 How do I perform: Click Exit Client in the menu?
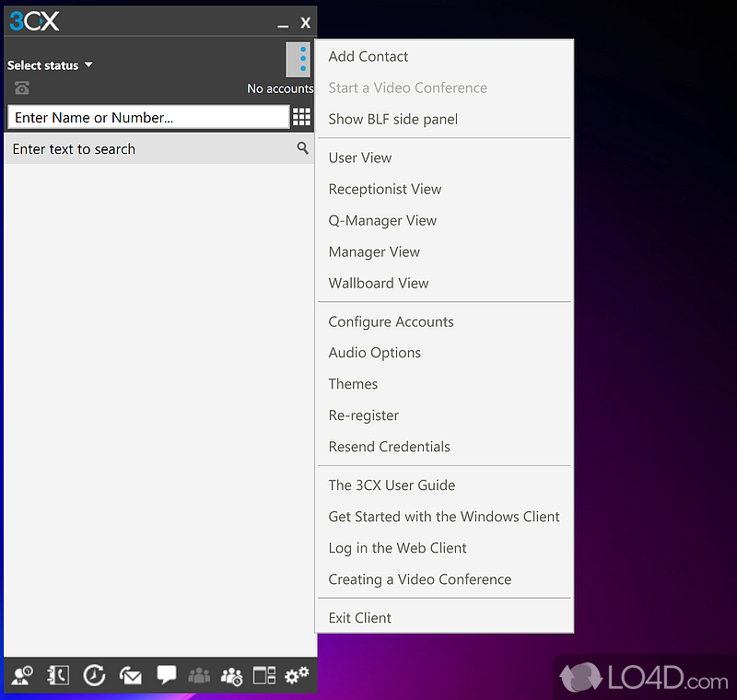[x=360, y=618]
